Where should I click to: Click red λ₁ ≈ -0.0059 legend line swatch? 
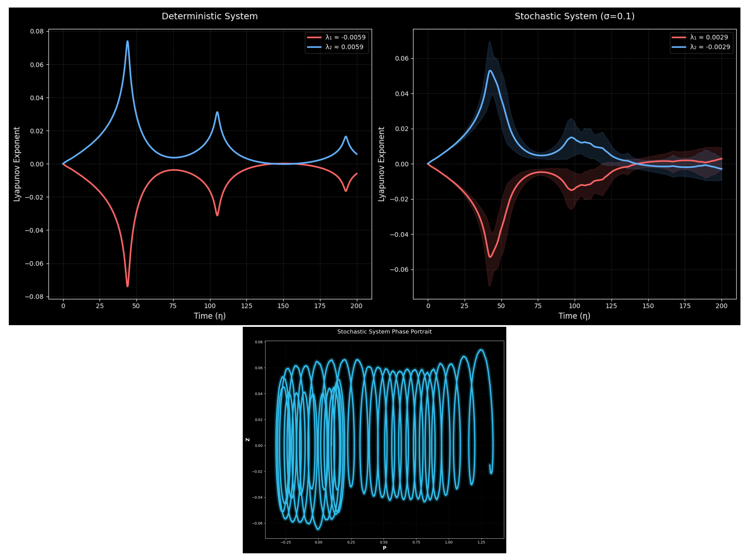pyautogui.click(x=314, y=37)
